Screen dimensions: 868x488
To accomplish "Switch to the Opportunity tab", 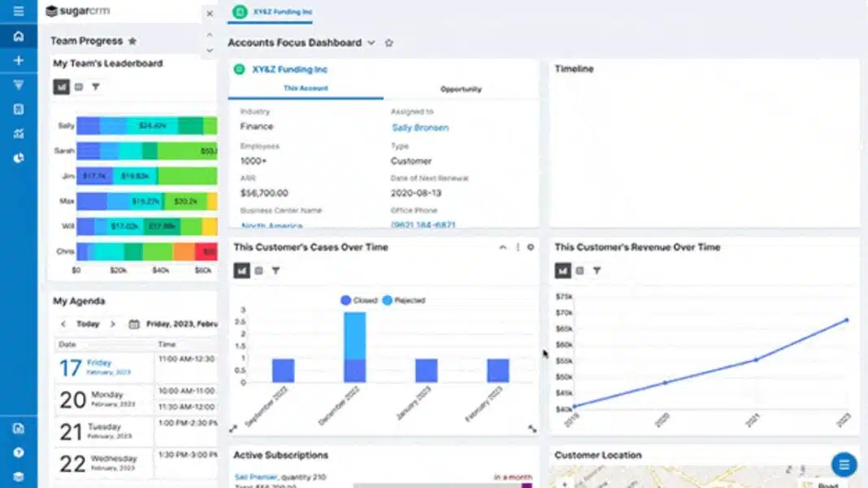I will tap(461, 89).
